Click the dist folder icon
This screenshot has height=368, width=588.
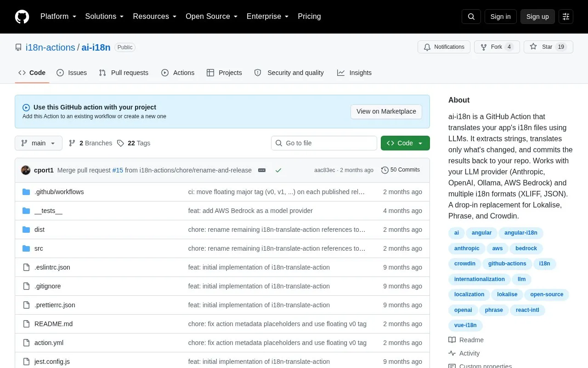click(x=26, y=230)
